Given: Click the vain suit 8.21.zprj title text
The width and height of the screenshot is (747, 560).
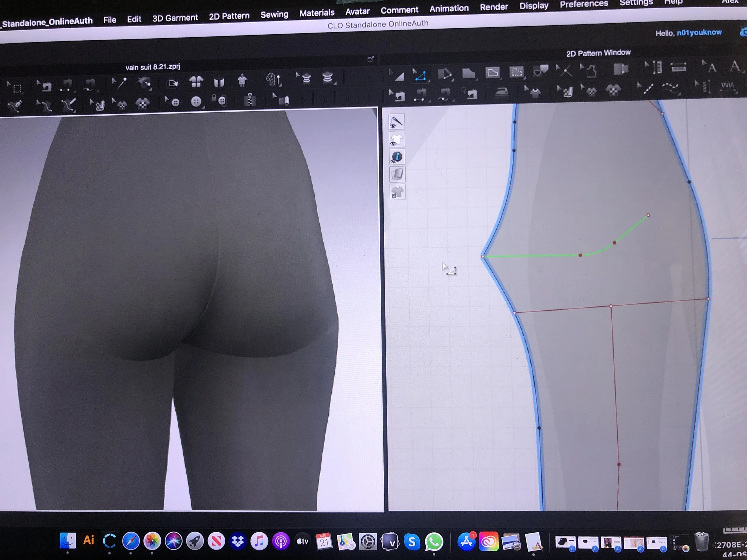Looking at the screenshot, I should (153, 67).
